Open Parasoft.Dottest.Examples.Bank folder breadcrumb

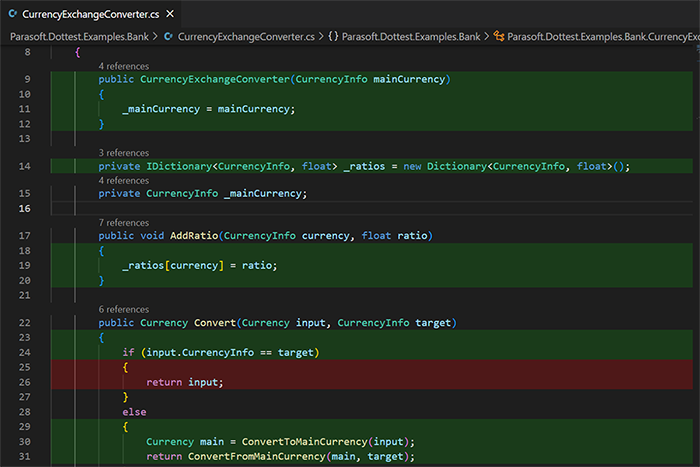click(x=79, y=37)
